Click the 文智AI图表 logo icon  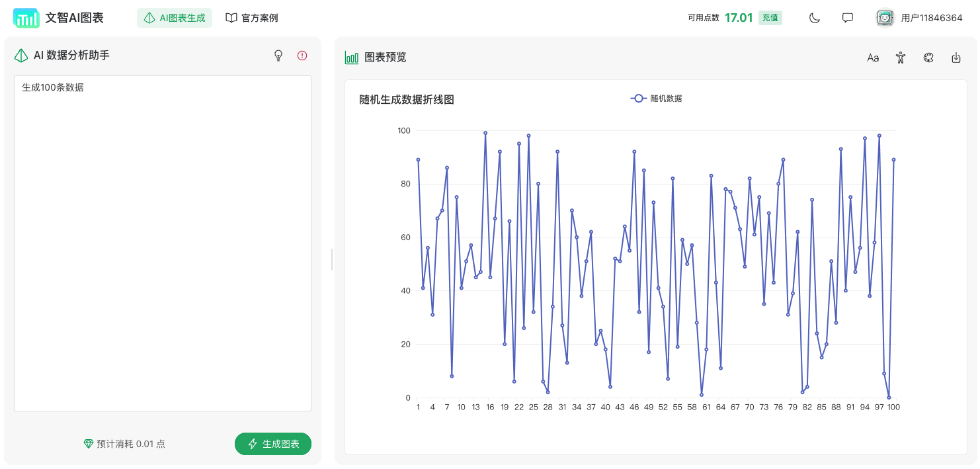tap(26, 18)
